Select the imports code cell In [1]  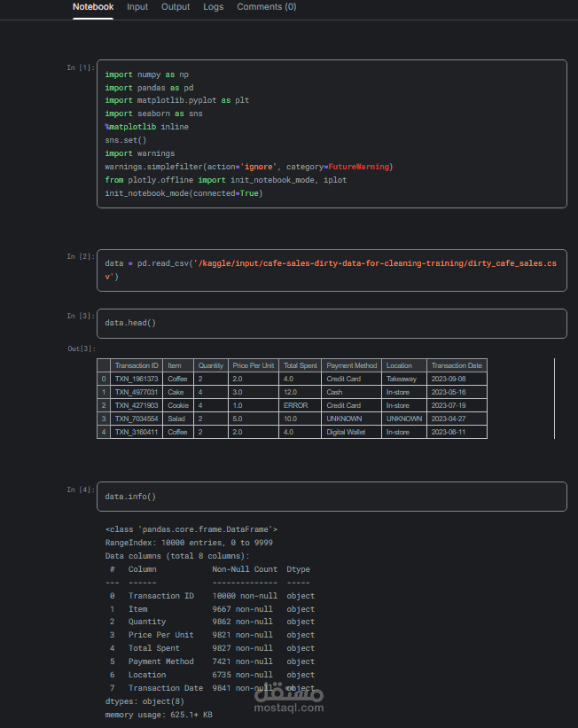331,133
